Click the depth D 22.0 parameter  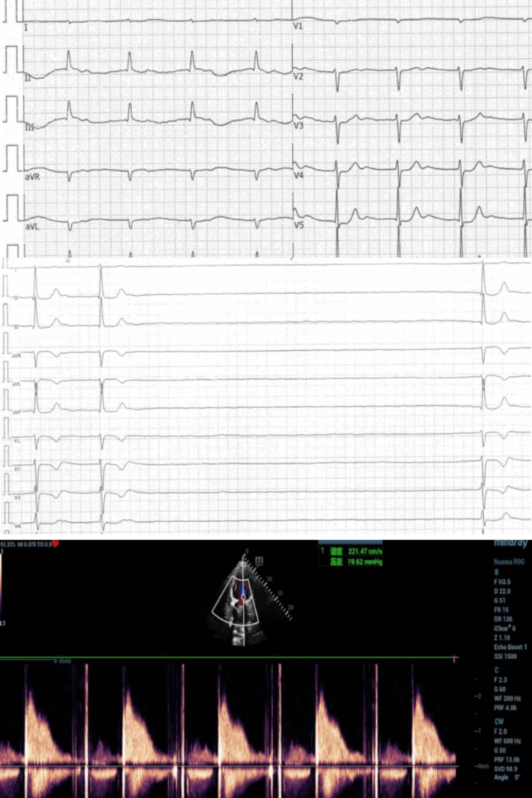[x=502, y=592]
